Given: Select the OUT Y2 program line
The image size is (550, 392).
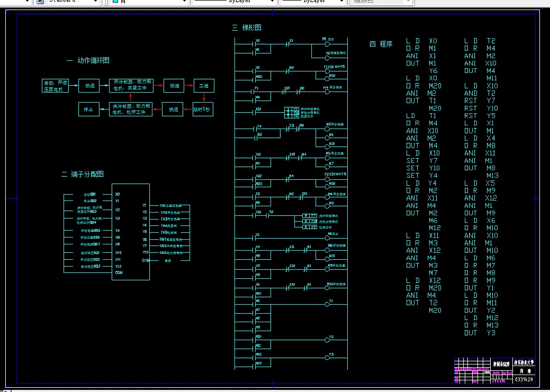Looking at the screenshot, I should tap(480, 311).
